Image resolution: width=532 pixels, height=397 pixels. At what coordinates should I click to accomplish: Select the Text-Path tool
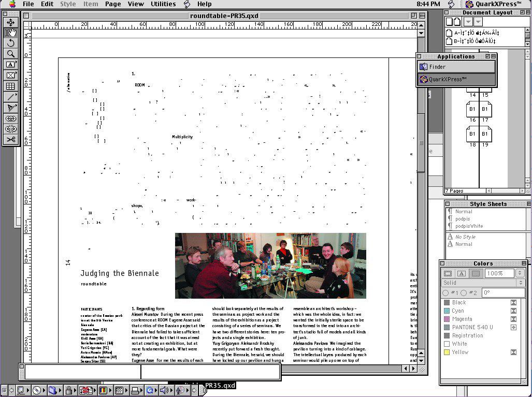(10, 108)
